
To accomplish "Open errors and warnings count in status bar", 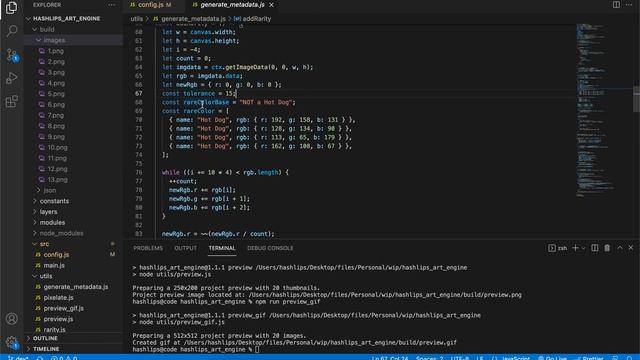I will pyautogui.click(x=64, y=358).
